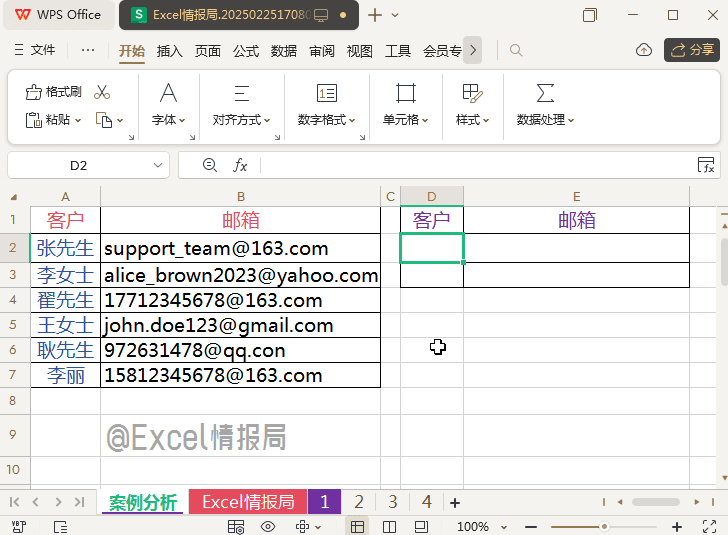
Task: Click the fx insert function icon
Action: 240,165
